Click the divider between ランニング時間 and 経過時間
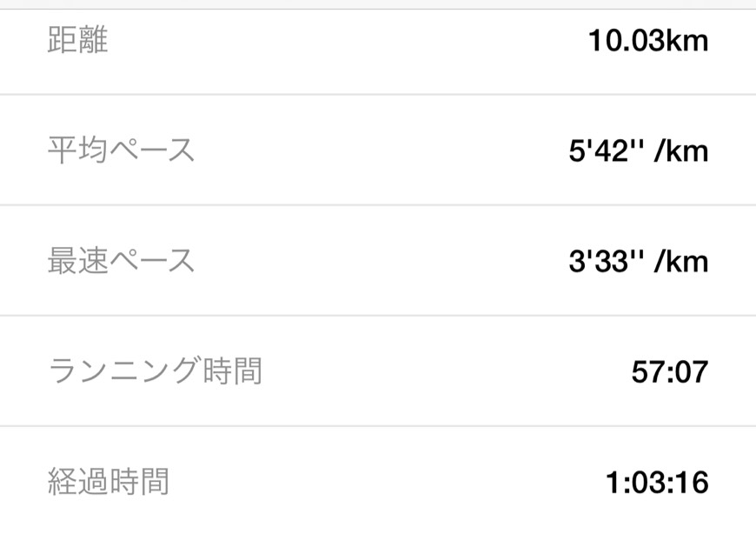Screen dimensions: 756x534 [x=378, y=426]
